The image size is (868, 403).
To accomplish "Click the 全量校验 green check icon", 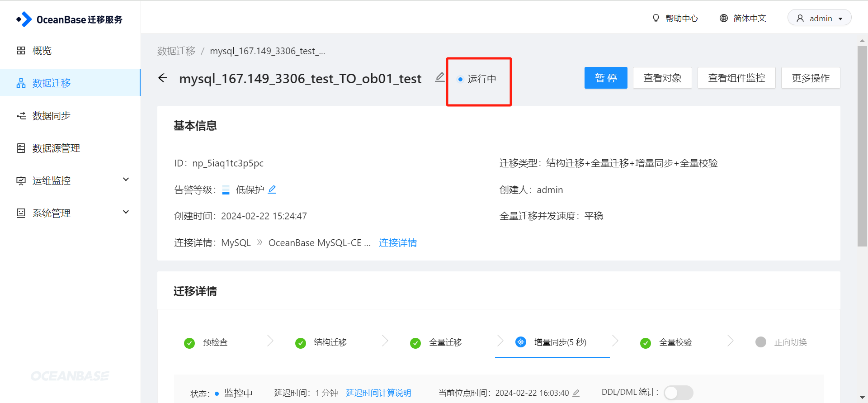I will coord(646,343).
